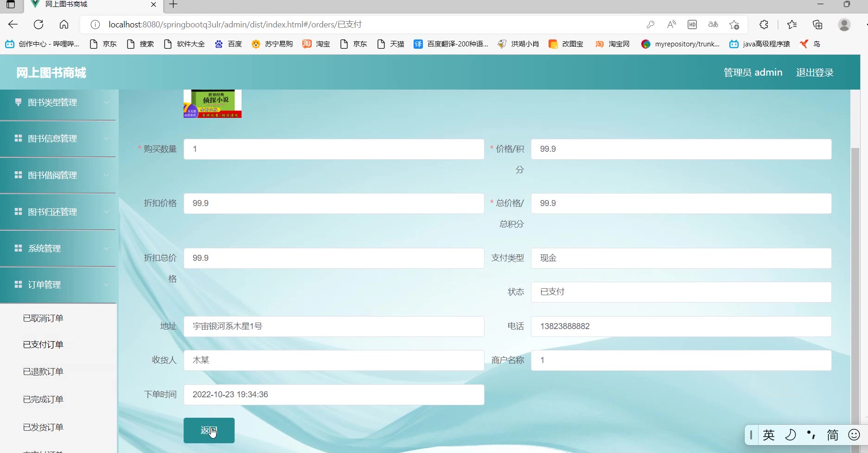
Task: Reload the page with the refresh icon
Action: [38, 25]
